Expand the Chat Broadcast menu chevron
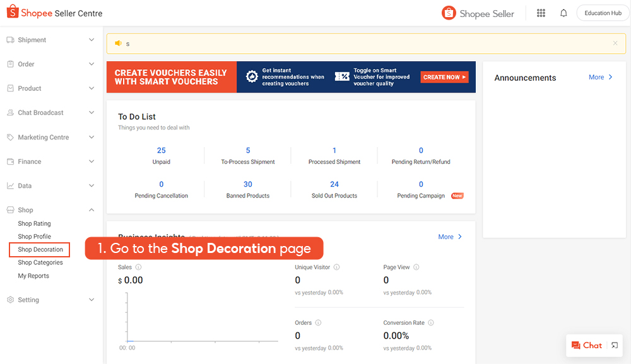 (91, 113)
